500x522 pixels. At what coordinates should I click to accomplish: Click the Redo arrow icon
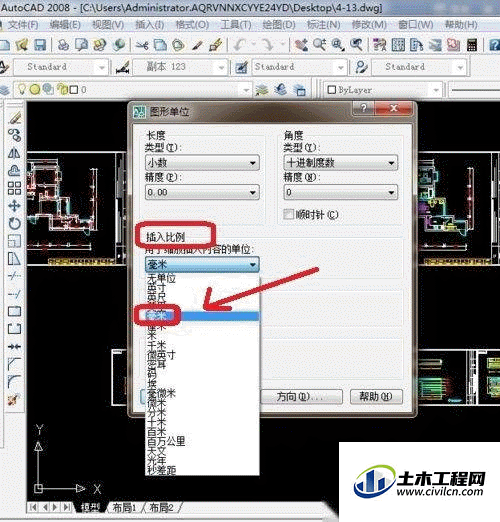click(268, 45)
